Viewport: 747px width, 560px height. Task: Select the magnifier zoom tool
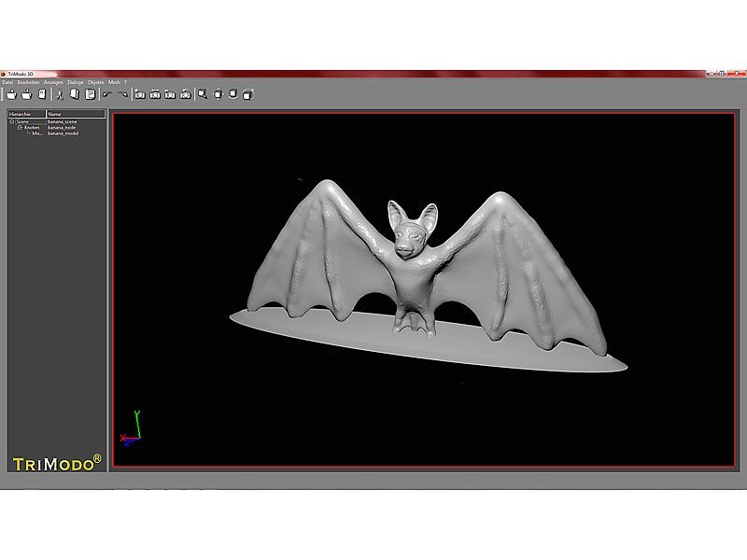(203, 94)
